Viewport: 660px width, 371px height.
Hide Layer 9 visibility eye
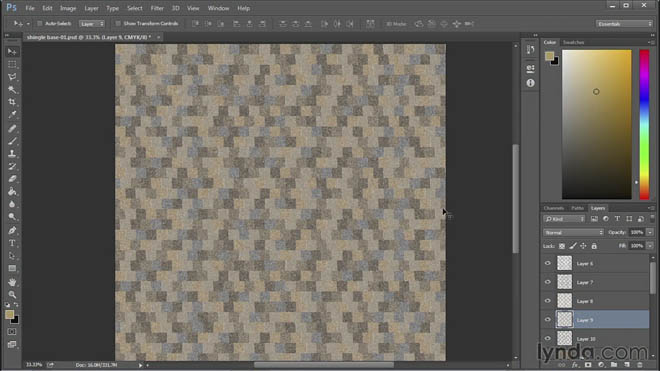pyautogui.click(x=548, y=320)
